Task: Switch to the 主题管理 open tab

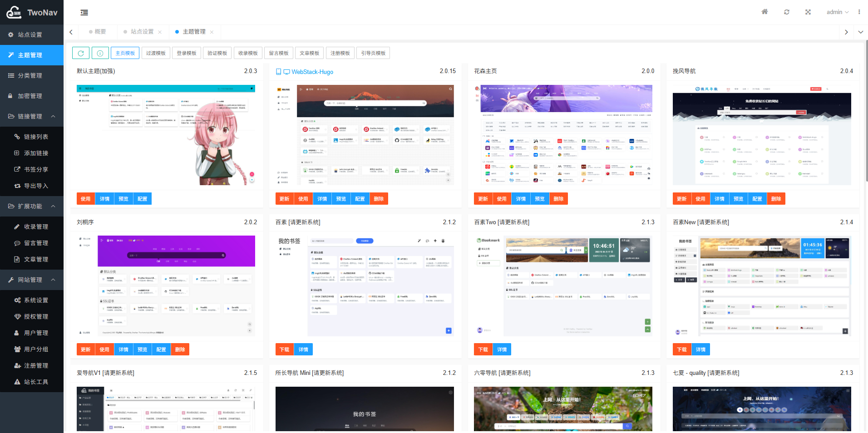Action: coord(194,32)
